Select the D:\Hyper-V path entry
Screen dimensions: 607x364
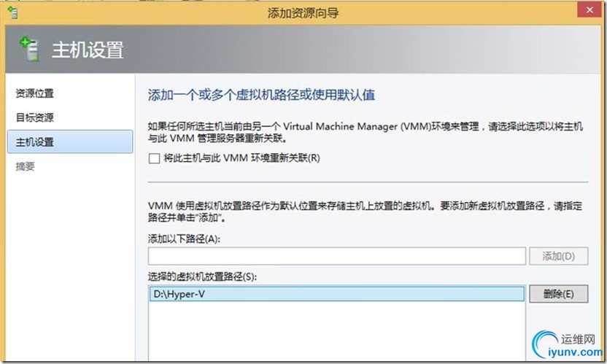337,294
